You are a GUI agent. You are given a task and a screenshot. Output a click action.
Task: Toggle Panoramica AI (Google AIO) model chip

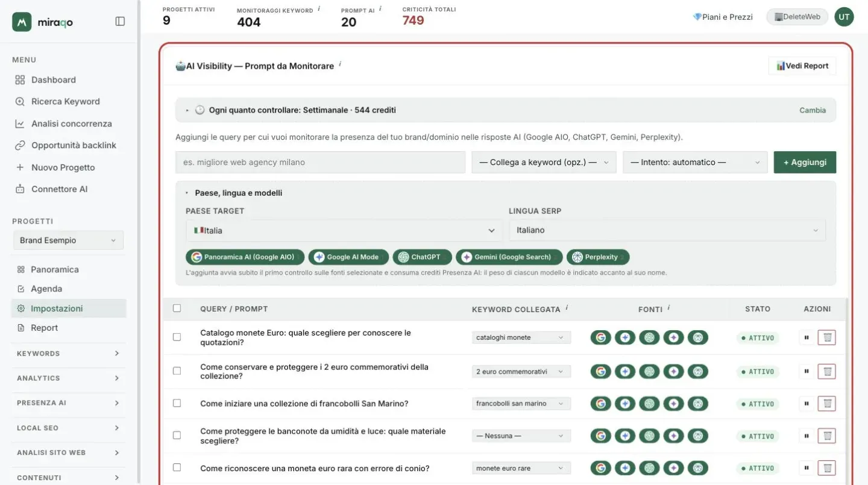pyautogui.click(x=245, y=257)
